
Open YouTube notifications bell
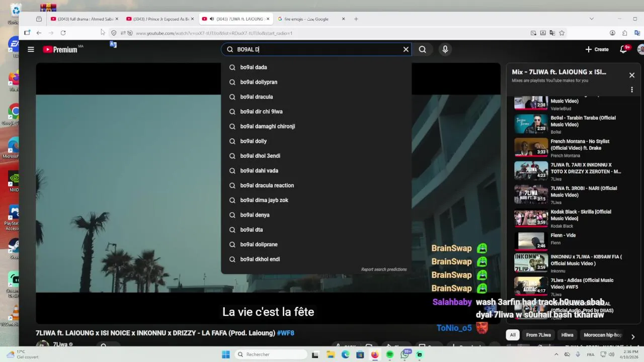coord(624,49)
